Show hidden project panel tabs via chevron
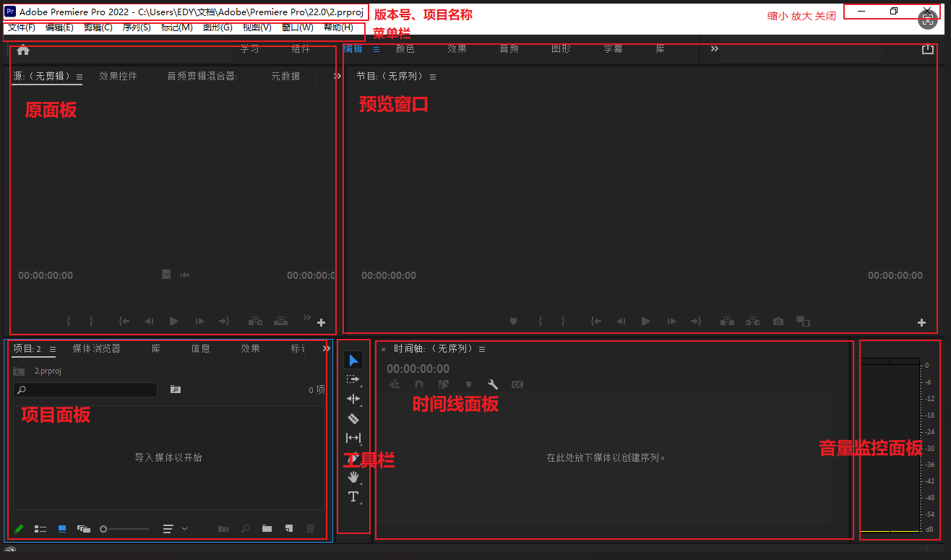951x560 pixels. [x=327, y=349]
